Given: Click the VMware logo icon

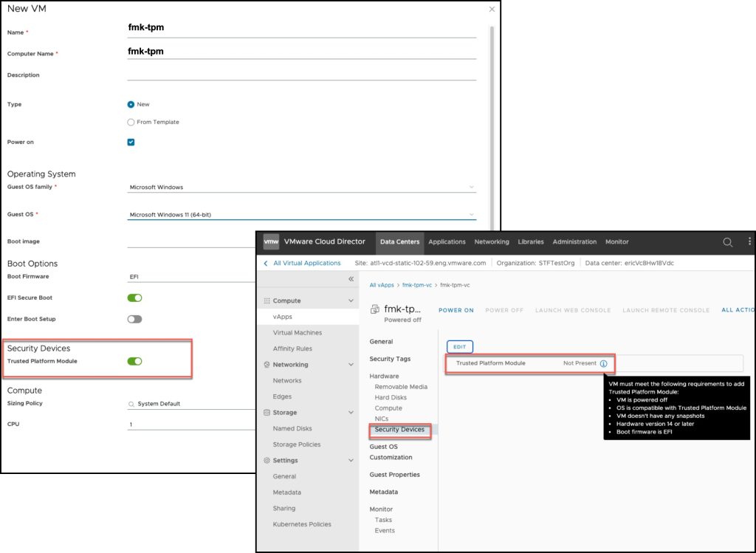Looking at the screenshot, I should [272, 241].
